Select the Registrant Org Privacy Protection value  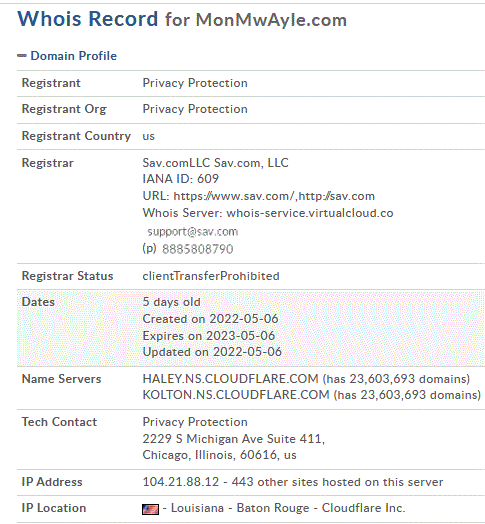(195, 109)
